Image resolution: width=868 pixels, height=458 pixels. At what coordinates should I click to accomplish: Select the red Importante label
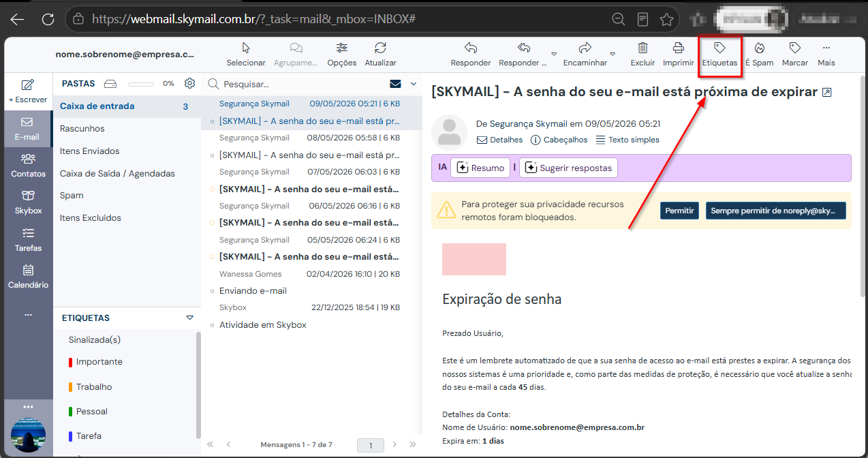(96, 362)
